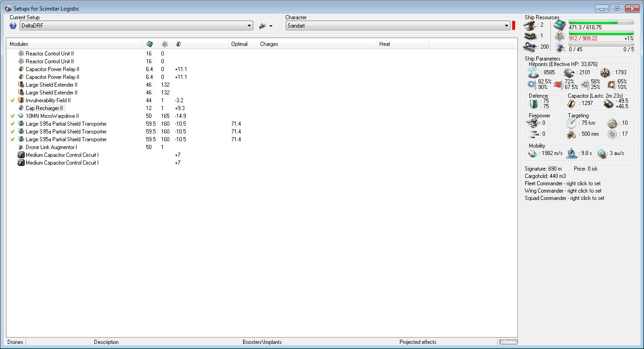Viewport: 644px width, 349px height.
Task: Click the structure hitpoints icon showing 1793
Action: click(606, 72)
